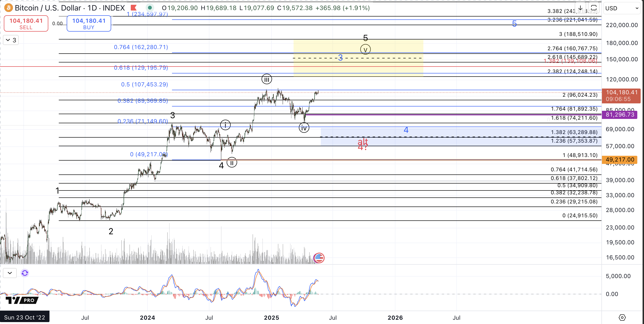
Task: Click the red flag icon beside INDEX
Action: (x=134, y=8)
